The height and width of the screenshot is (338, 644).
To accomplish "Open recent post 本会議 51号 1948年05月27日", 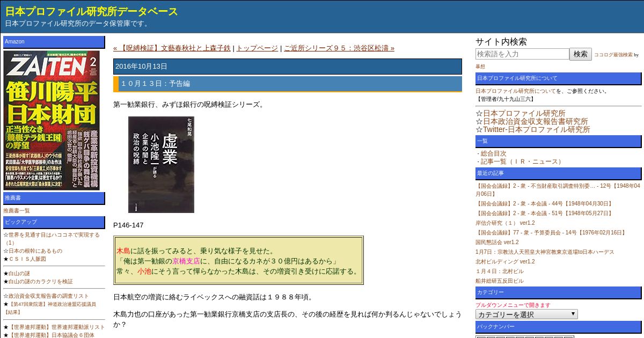I will point(544,214).
